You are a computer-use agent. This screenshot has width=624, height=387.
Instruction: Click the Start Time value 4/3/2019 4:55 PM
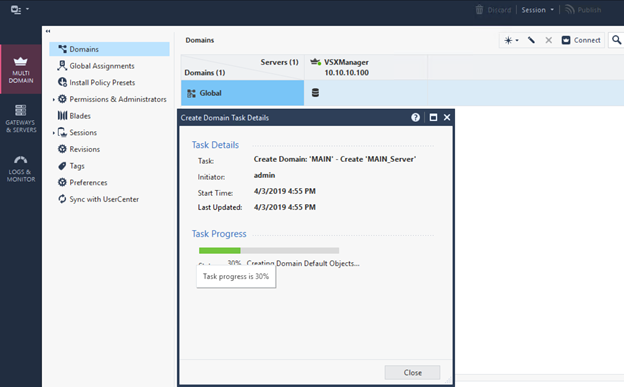[285, 191]
